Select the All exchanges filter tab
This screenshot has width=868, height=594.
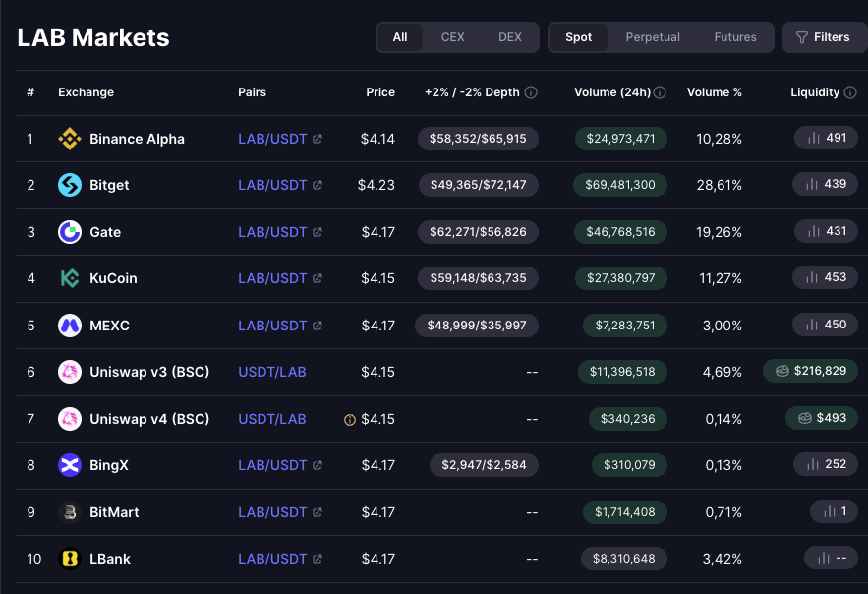(x=400, y=37)
